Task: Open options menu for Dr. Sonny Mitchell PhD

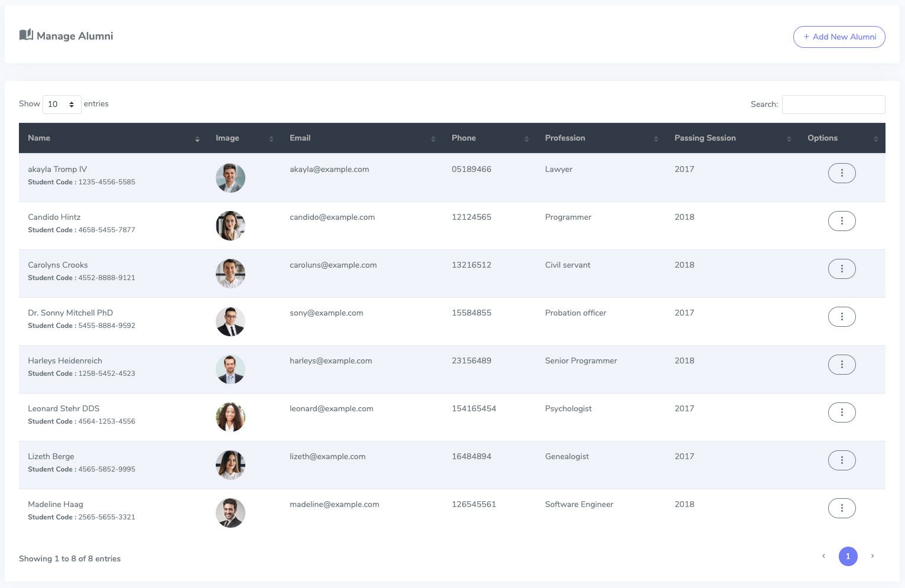Action: [x=842, y=316]
